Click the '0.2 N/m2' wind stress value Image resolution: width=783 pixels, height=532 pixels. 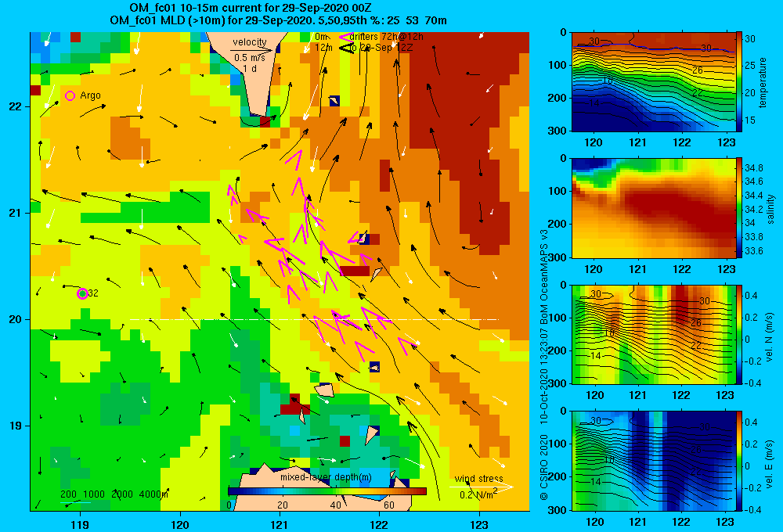(478, 494)
